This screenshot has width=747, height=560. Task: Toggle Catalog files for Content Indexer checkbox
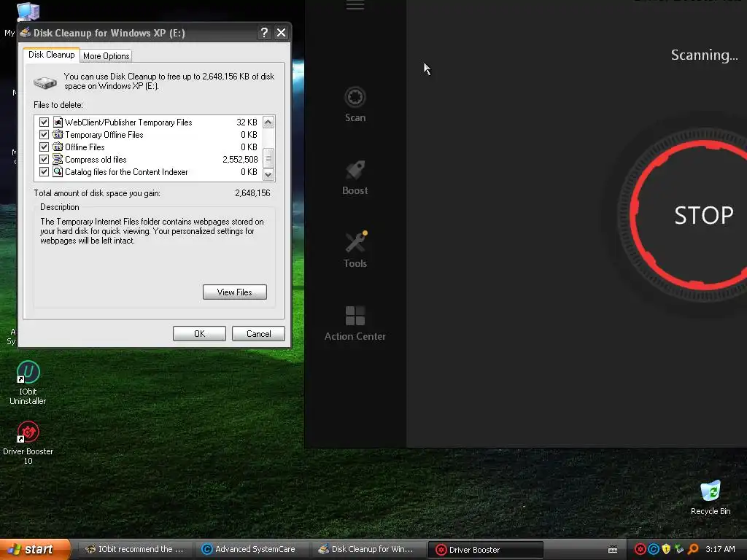44,171
